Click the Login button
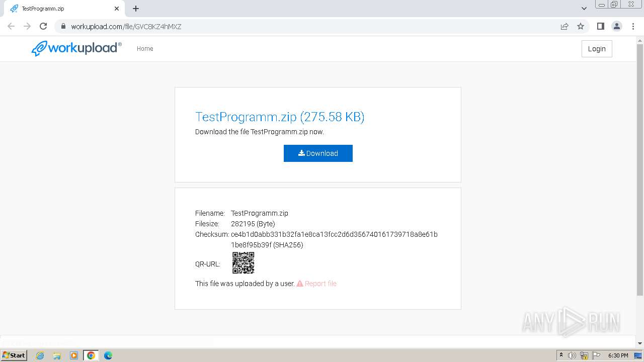The image size is (644, 362). (597, 49)
